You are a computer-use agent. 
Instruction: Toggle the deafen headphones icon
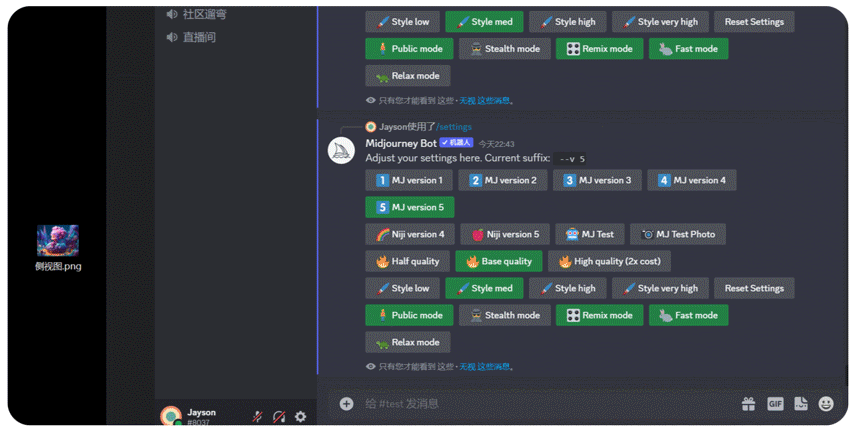(x=279, y=417)
